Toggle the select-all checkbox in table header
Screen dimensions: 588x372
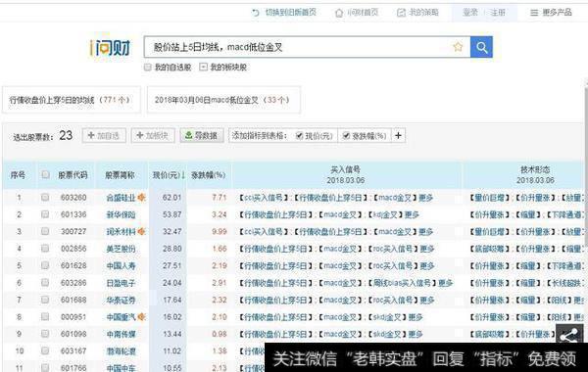45,174
